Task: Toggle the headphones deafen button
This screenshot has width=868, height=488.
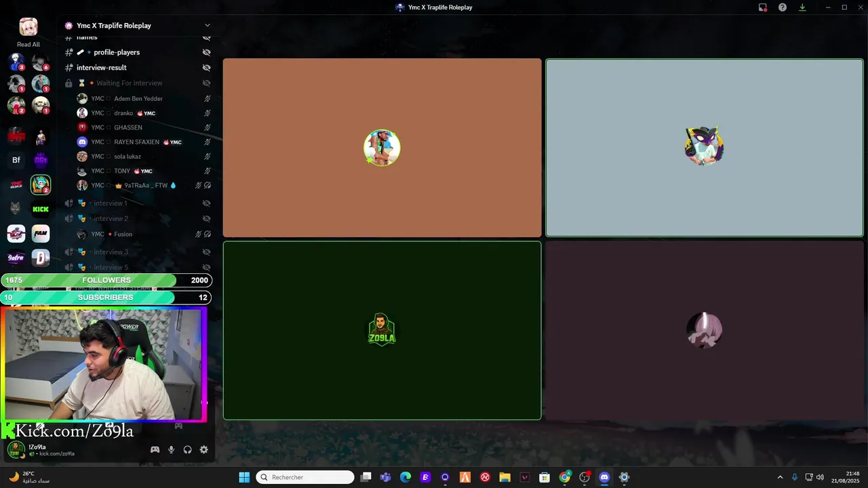Action: tap(187, 449)
